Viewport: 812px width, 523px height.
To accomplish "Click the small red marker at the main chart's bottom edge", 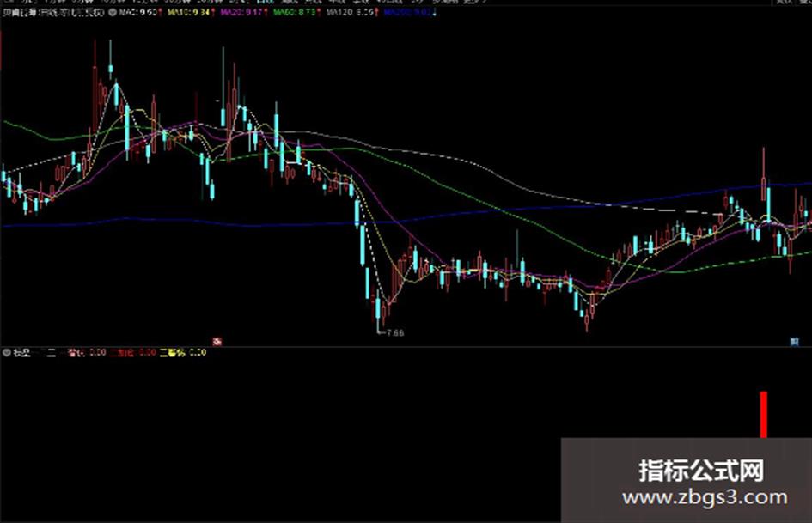I will [x=217, y=341].
